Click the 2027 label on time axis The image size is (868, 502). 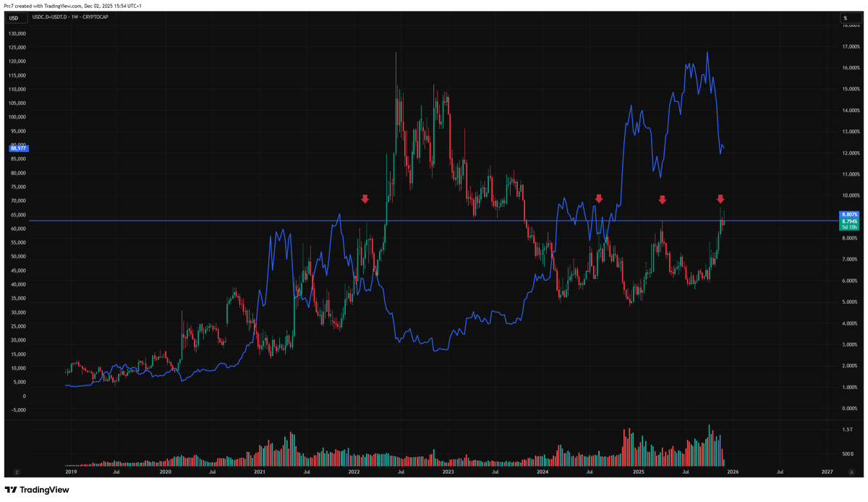pos(827,472)
